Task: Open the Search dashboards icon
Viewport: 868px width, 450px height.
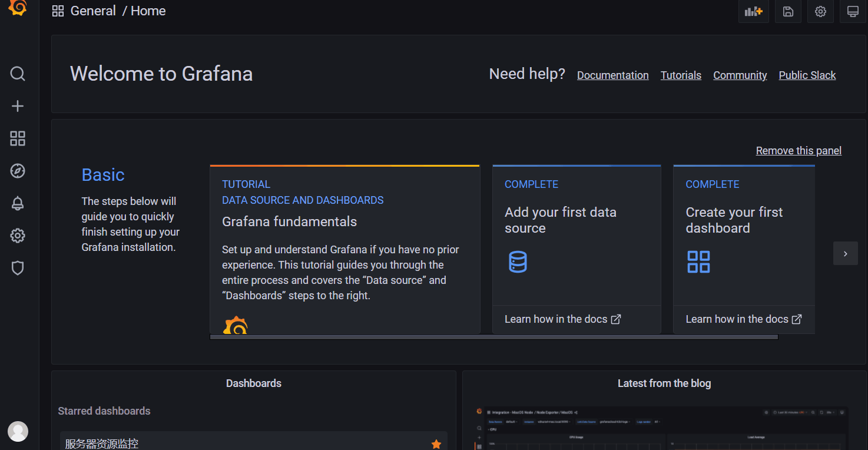Action: click(x=18, y=74)
